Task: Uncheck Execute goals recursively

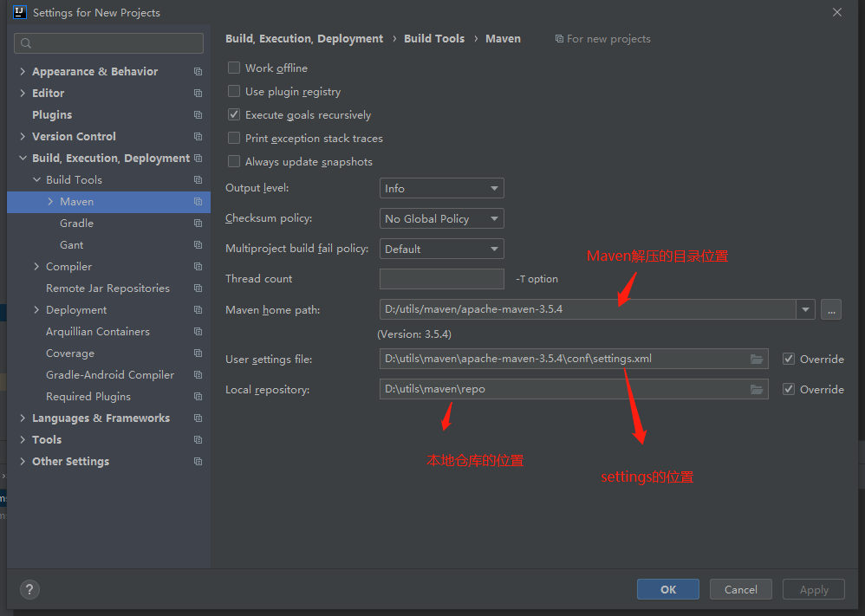Action: pyautogui.click(x=234, y=114)
